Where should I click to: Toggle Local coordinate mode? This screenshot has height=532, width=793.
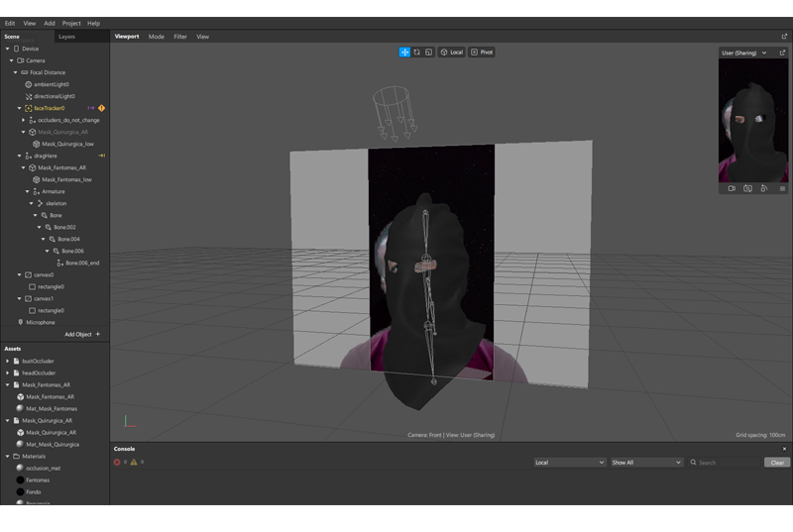click(x=452, y=53)
